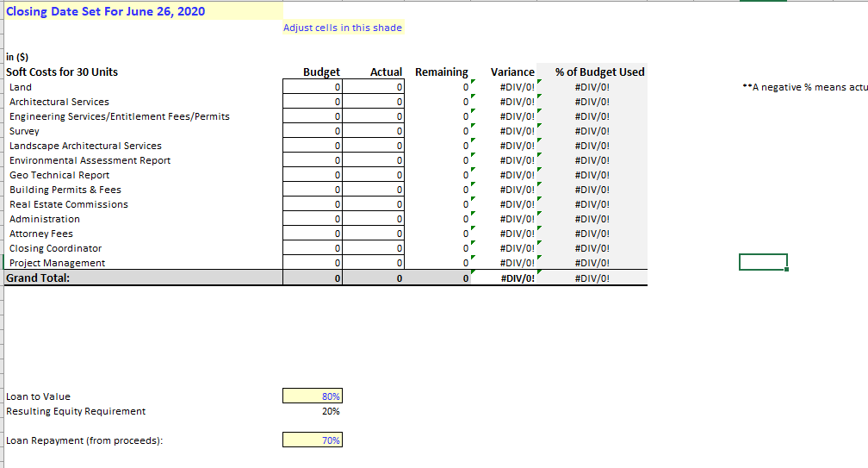The height and width of the screenshot is (468, 868).
Task: Click the 20% equity requirement value
Action: pos(331,411)
